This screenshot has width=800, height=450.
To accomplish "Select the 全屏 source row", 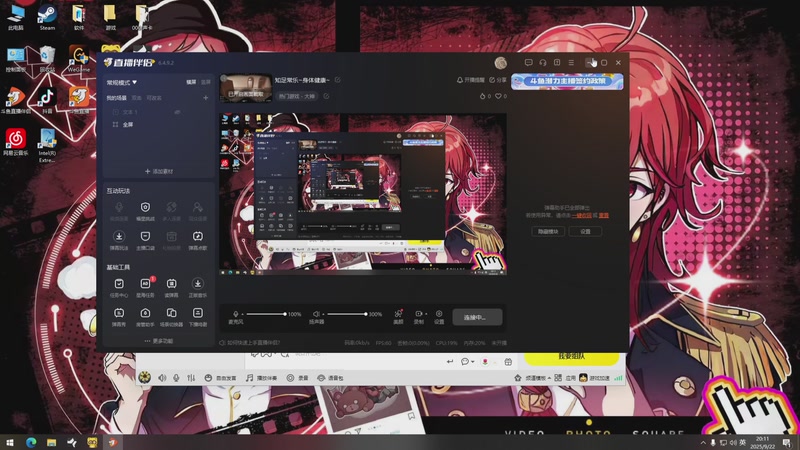I will point(159,124).
